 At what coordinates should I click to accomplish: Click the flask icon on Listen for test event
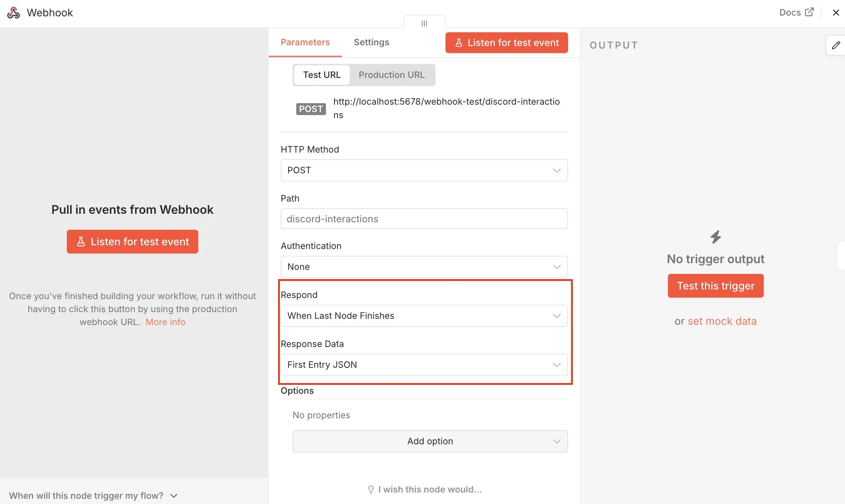459,42
